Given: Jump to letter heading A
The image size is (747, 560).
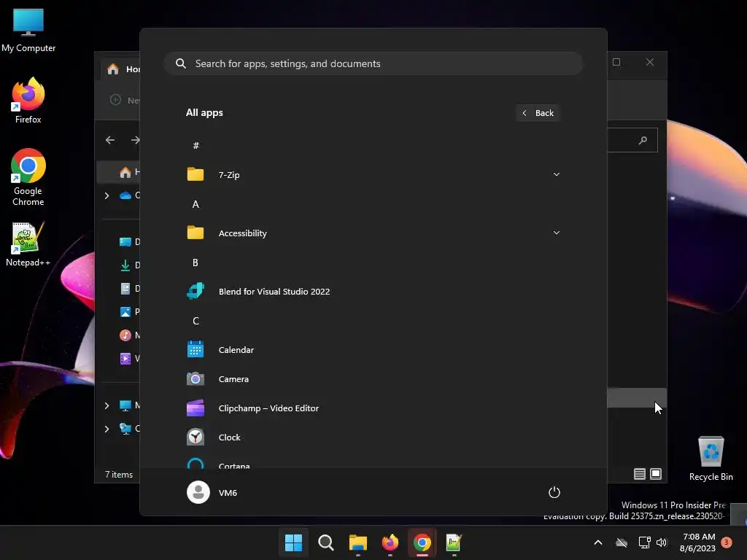Looking at the screenshot, I should 196,204.
